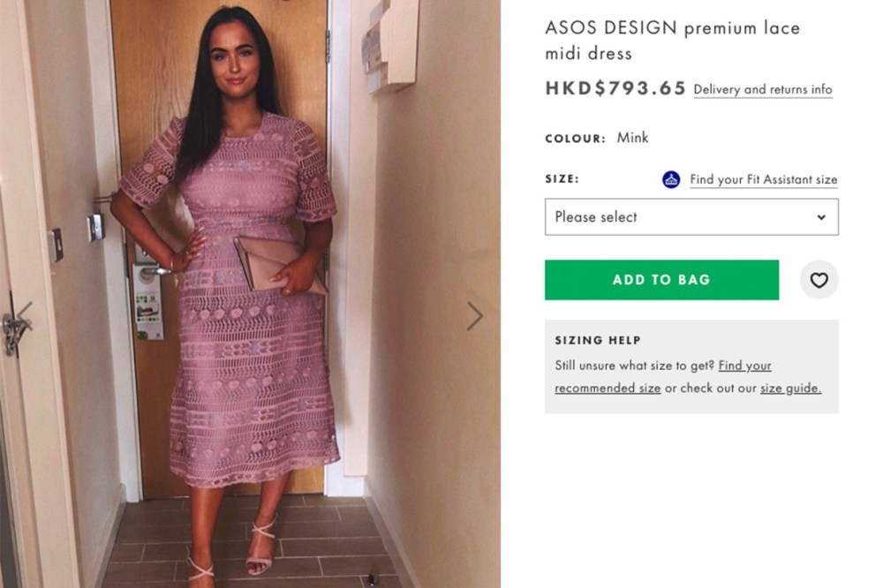Click the 'or check out our' sizing text

[x=711, y=388]
